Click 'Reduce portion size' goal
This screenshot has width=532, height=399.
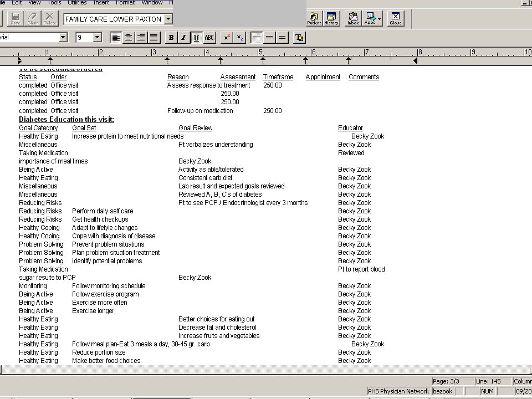pyautogui.click(x=99, y=352)
